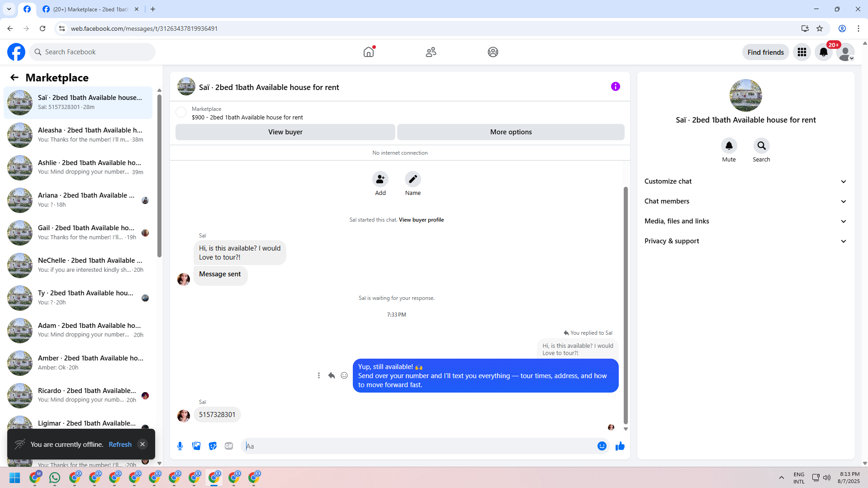868x488 pixels.
Task: Search in conversation using magnifier icon
Action: point(762,146)
